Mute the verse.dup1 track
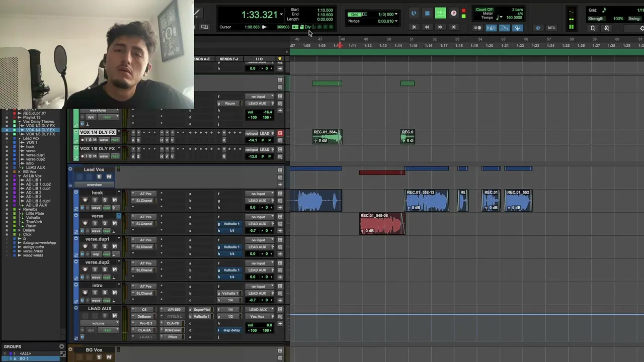This screenshot has width=644, height=362. (x=114, y=246)
